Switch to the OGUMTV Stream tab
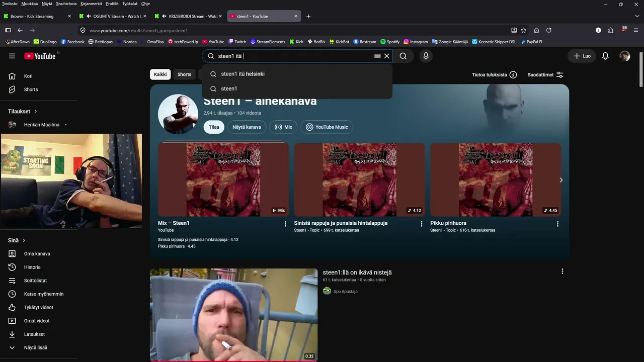This screenshot has height=362, width=644. pos(113,16)
